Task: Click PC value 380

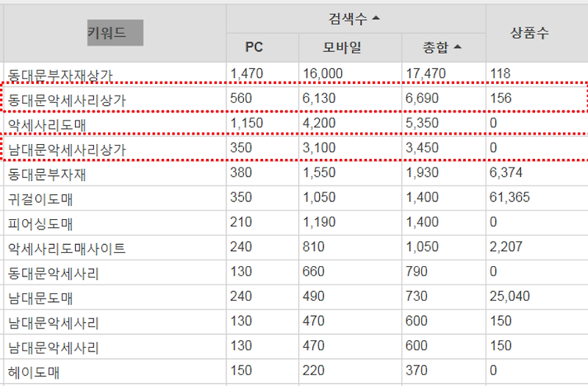Action: [241, 173]
